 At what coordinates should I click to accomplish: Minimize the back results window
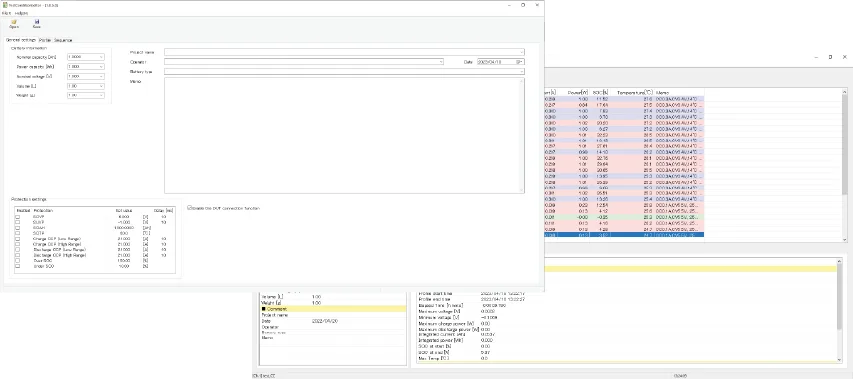click(x=815, y=57)
